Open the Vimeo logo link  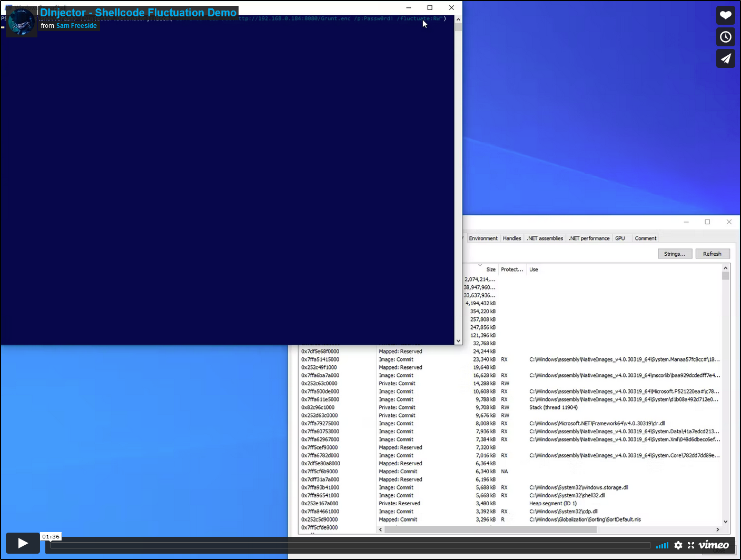pos(714,545)
